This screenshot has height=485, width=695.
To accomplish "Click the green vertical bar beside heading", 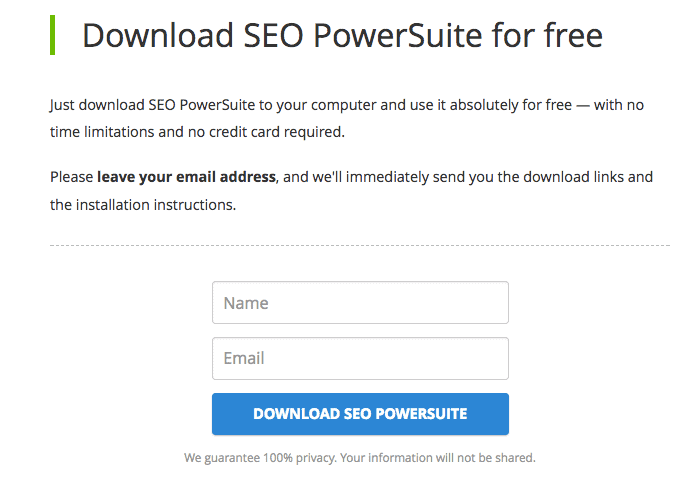I will 52,35.
